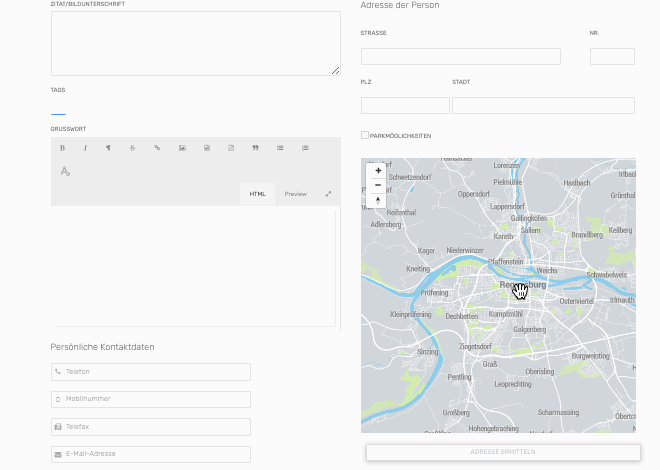Create an ordered numbered list
The width and height of the screenshot is (660, 470).
(x=305, y=148)
